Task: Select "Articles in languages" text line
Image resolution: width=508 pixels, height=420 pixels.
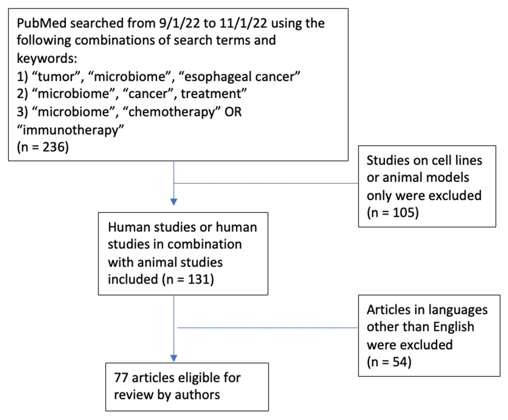Action: coord(427,310)
